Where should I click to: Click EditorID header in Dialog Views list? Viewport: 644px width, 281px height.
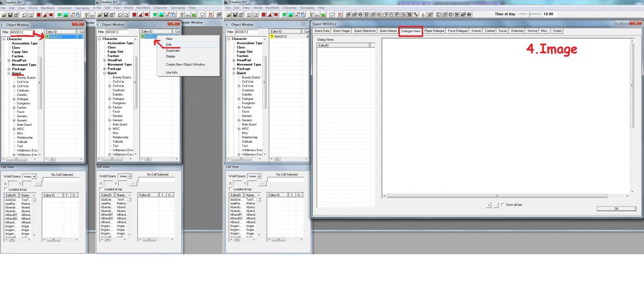[x=343, y=46]
